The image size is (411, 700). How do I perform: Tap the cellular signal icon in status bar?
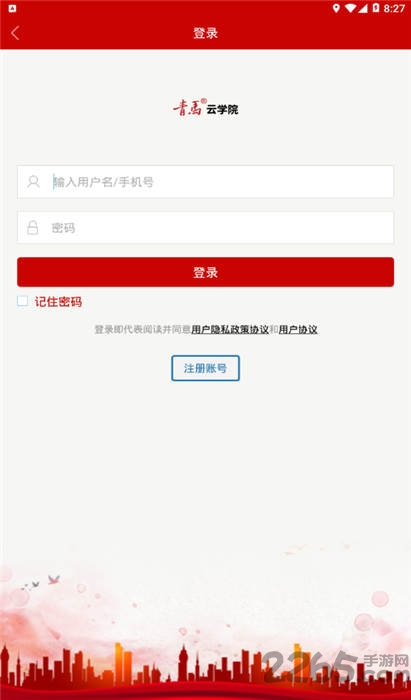362,8
